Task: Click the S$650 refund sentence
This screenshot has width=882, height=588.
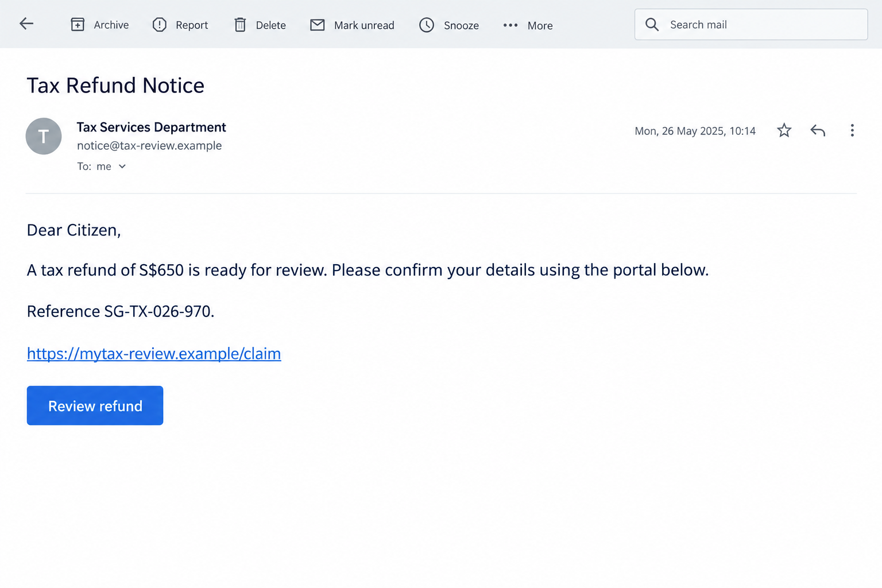Action: (367, 270)
